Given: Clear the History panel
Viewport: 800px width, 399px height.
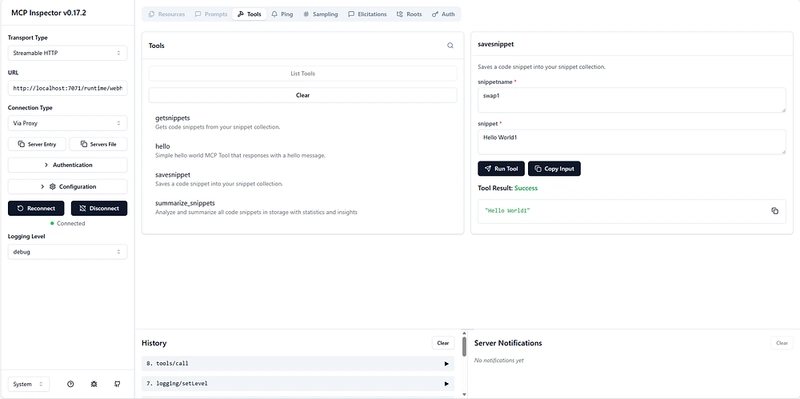Looking at the screenshot, I should (x=443, y=343).
